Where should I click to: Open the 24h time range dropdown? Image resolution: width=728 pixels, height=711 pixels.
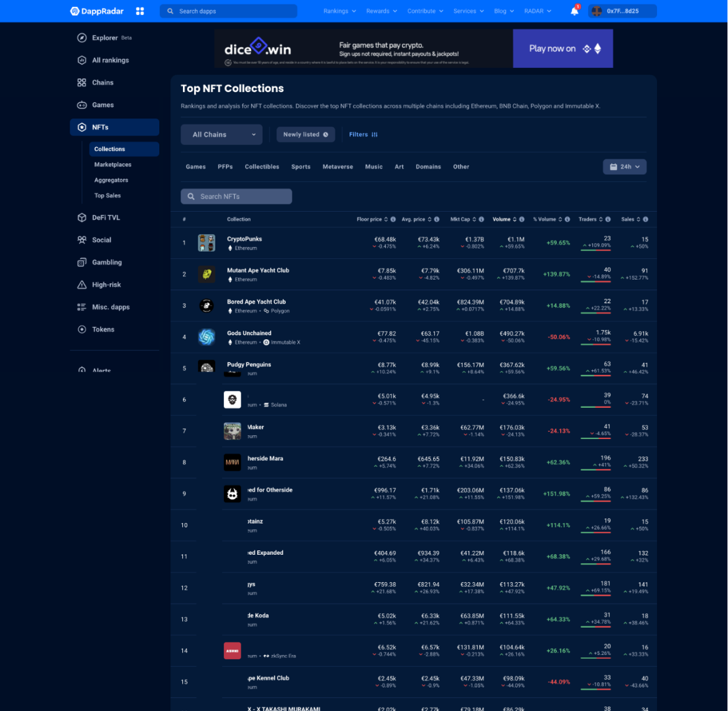click(625, 167)
